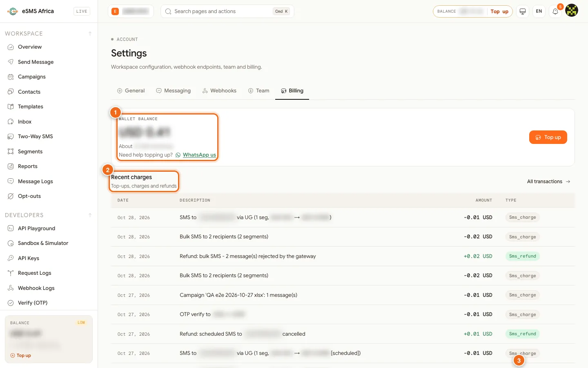Switch to the General settings tab
Screen dimensions: 588x368
point(131,91)
